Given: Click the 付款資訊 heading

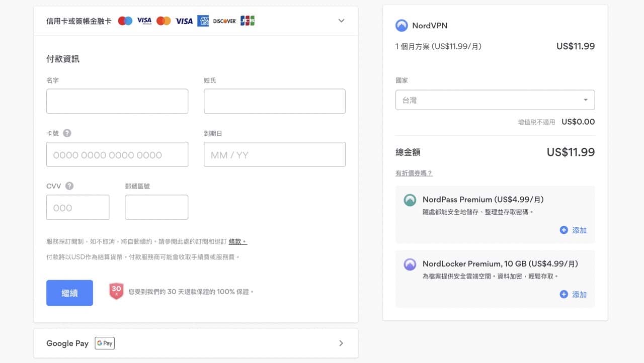Looking at the screenshot, I should point(63,59).
